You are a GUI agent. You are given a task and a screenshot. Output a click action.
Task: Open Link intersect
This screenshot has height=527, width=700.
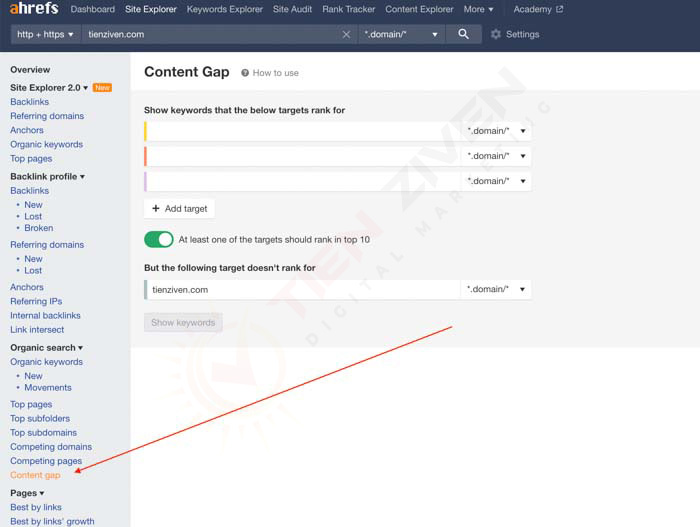point(37,330)
